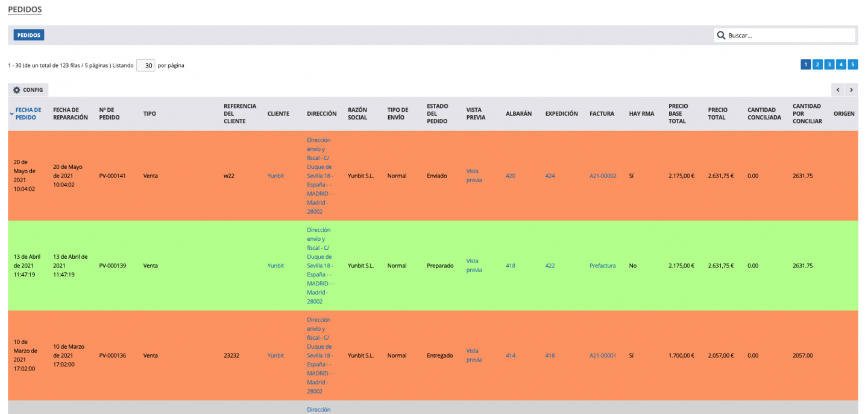This screenshot has height=414, width=868.
Task: Edit the rows per page field
Action: [x=145, y=65]
